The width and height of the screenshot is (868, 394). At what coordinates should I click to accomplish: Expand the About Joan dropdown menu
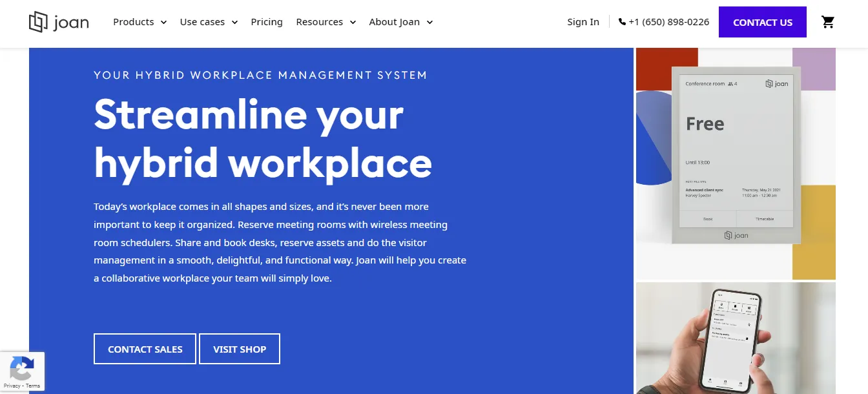pos(400,22)
